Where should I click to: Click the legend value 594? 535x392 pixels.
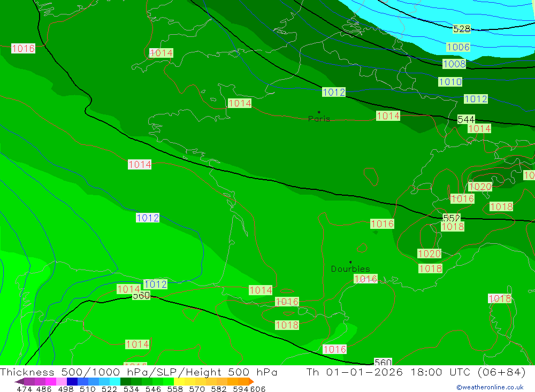pos(241,389)
